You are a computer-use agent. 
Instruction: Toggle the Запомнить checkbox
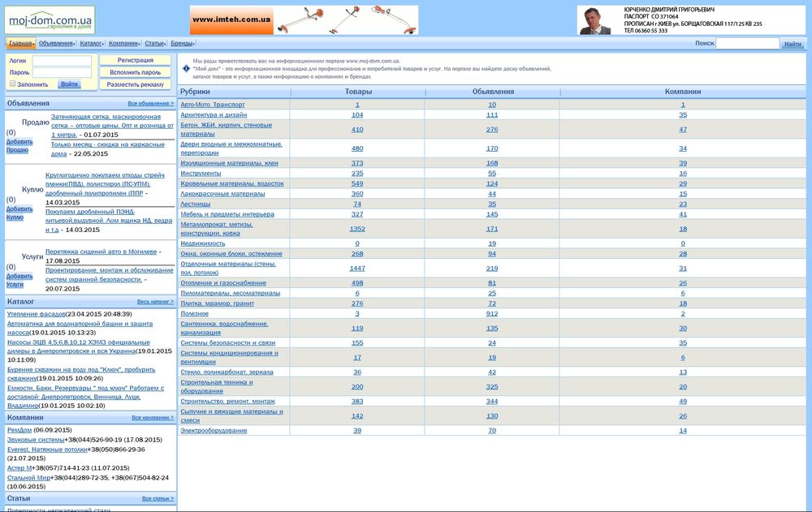tap(12, 84)
